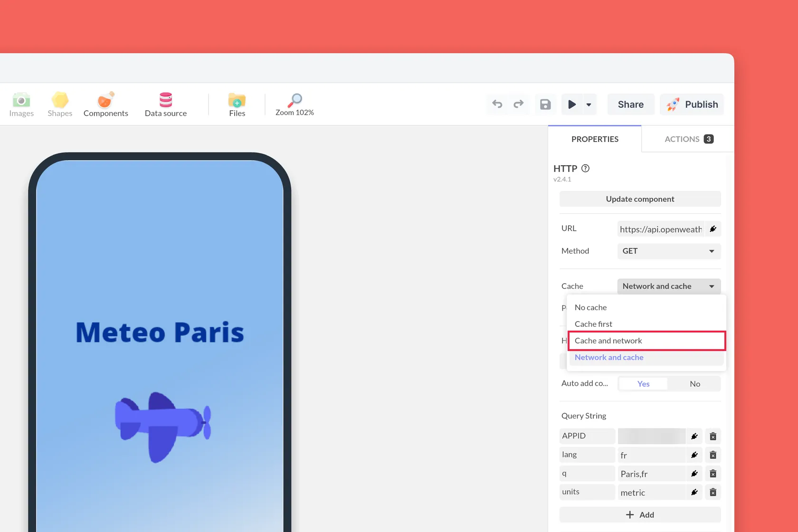Click the HTTP help question mark icon
798x532 pixels.
click(585, 168)
